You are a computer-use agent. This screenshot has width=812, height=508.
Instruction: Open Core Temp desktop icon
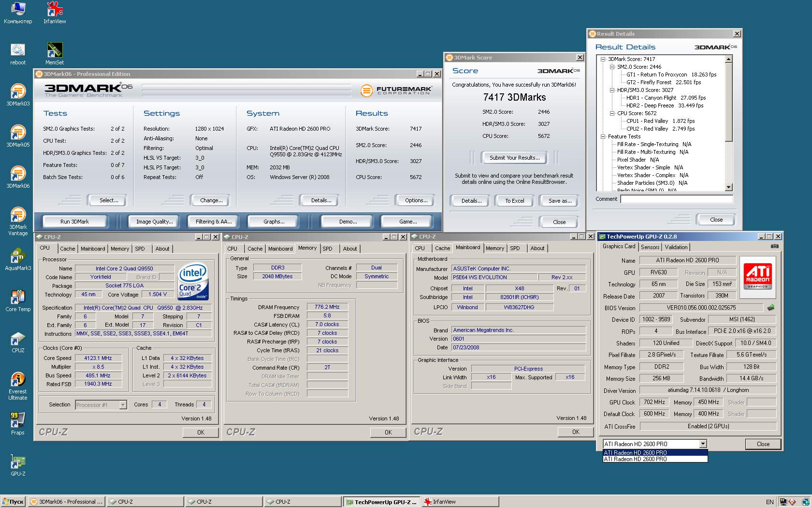click(x=18, y=301)
